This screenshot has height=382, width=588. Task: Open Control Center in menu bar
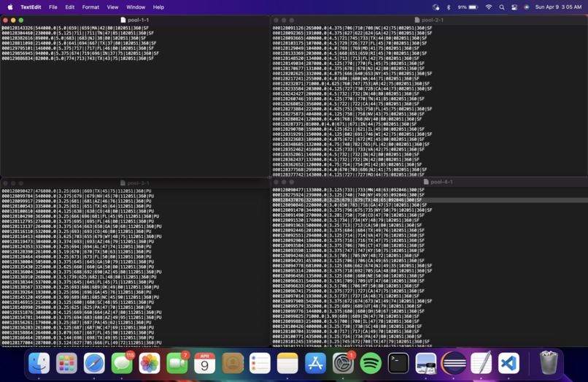(x=514, y=7)
